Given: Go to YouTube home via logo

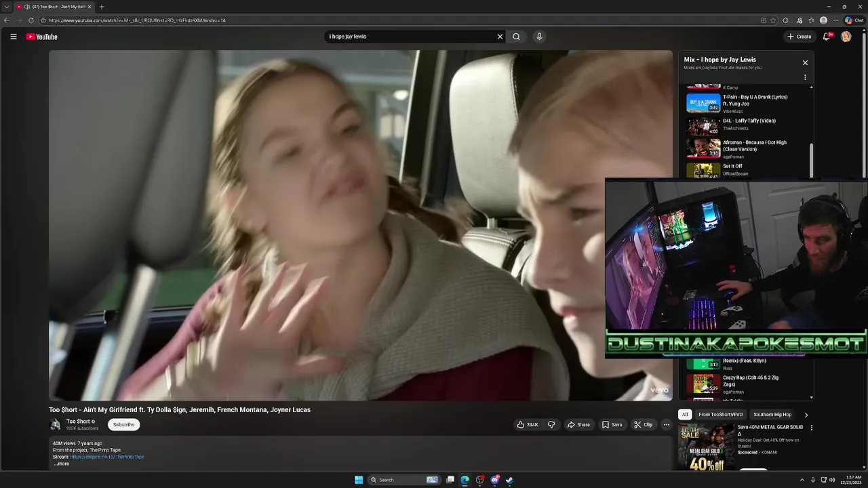Looking at the screenshot, I should (42, 37).
